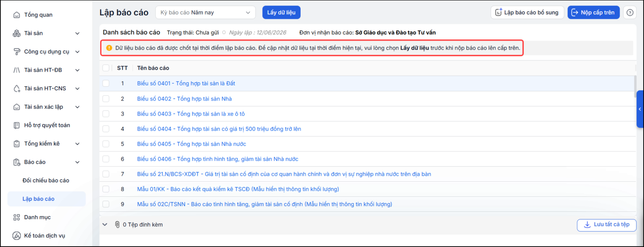The width and height of the screenshot is (644, 247).
Task: Open the blue side panel handle
Action: point(640,109)
